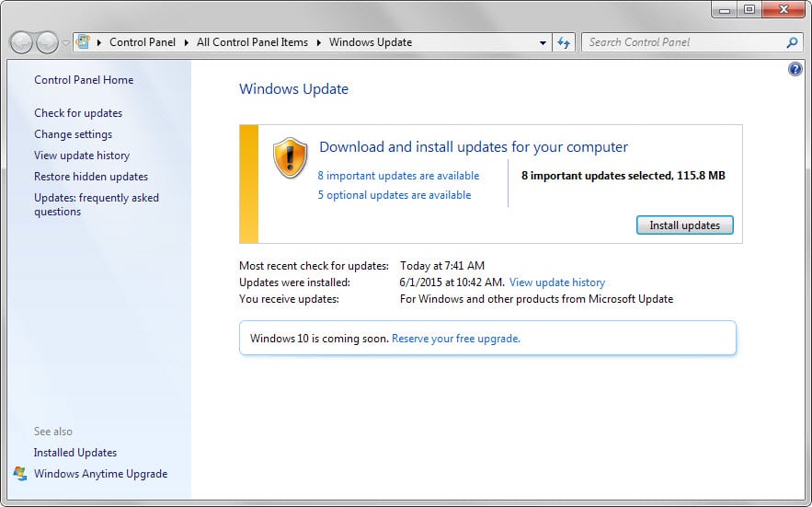
Task: Click View update history link beside install date
Action: pyautogui.click(x=557, y=282)
